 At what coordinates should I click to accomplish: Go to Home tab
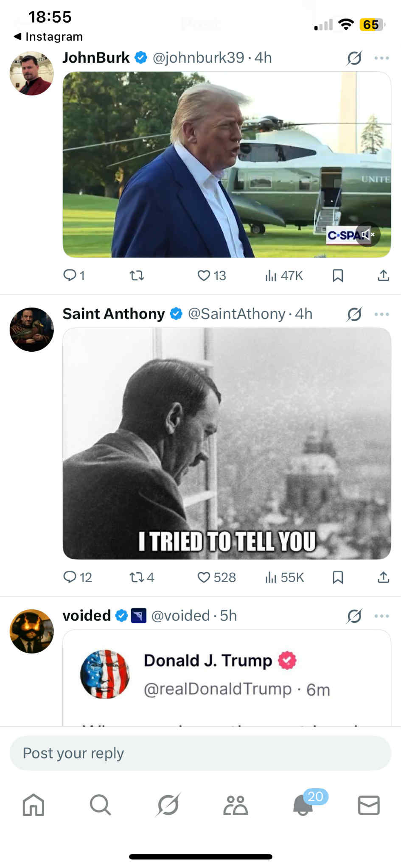(34, 804)
